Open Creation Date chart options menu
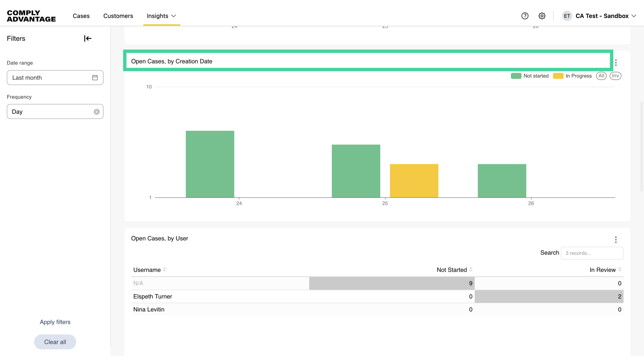Screen dimensions: 644x362 [x=616, y=63]
